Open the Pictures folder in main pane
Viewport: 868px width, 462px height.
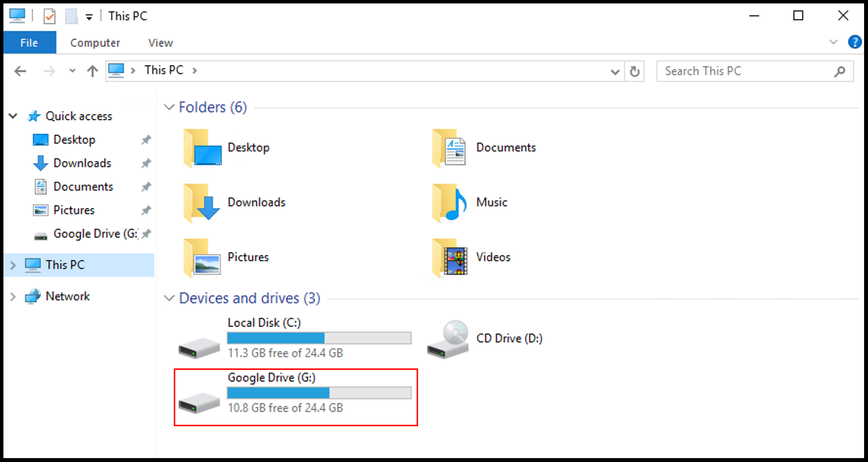click(x=248, y=257)
